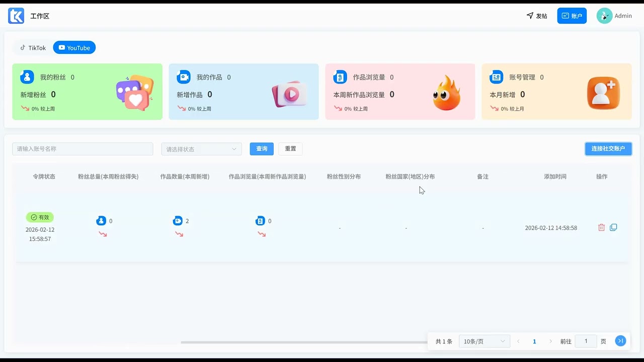The height and width of the screenshot is (362, 644).
Task: Click the 粉丝国家(地区)分布 column header
Action: coord(410,176)
